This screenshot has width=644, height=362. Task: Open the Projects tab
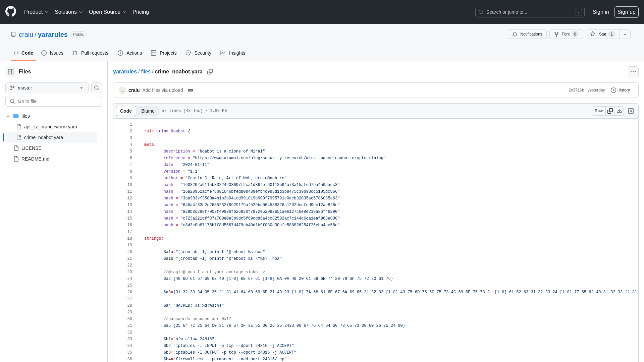[x=164, y=53]
